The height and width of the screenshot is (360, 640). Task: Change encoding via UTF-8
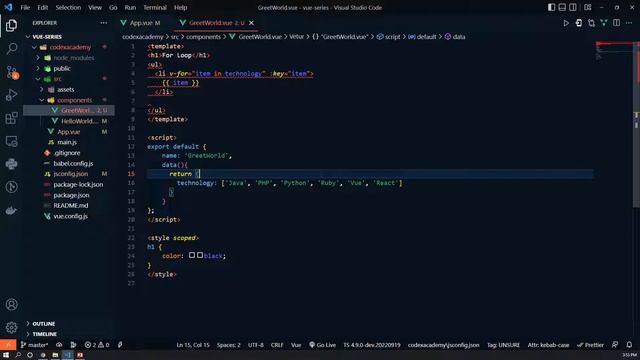point(256,345)
